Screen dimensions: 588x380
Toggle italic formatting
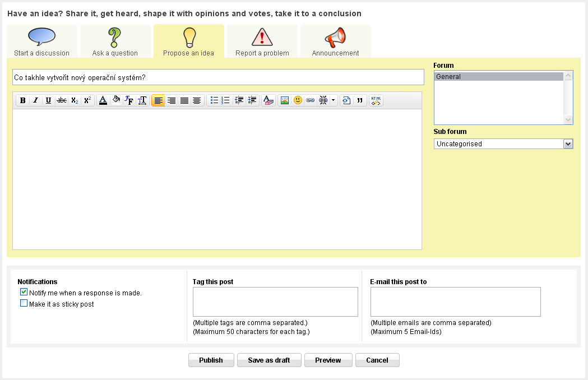[36, 100]
